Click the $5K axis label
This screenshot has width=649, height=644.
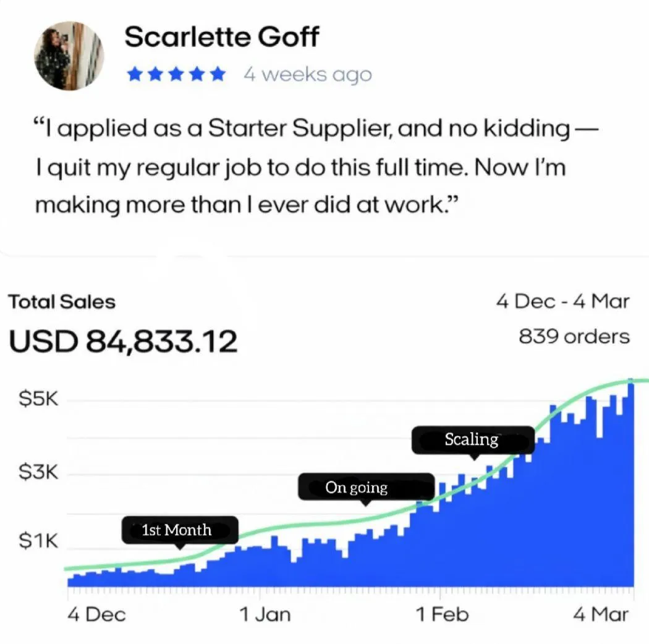click(38, 400)
